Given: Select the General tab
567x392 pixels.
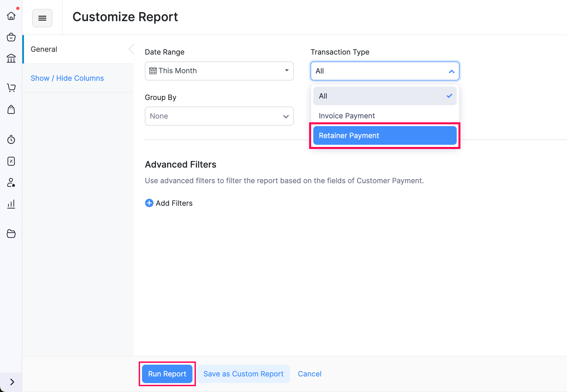Looking at the screenshot, I should click(44, 49).
